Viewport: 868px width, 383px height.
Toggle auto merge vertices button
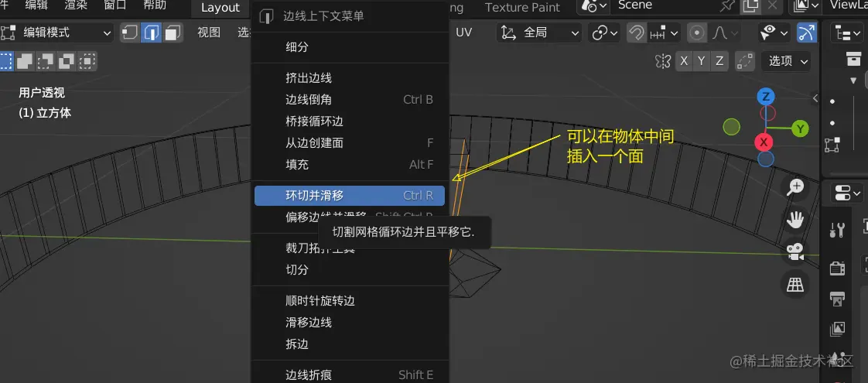coord(745,61)
